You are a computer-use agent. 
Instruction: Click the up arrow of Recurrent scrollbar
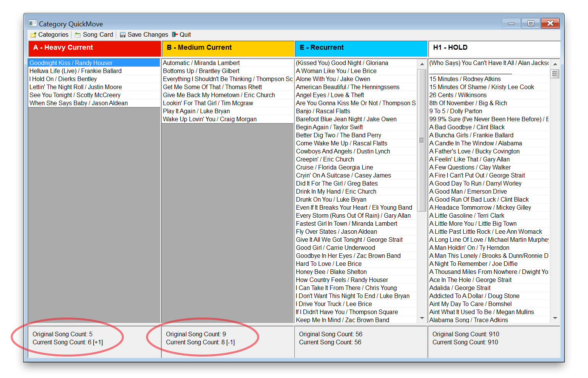click(422, 64)
